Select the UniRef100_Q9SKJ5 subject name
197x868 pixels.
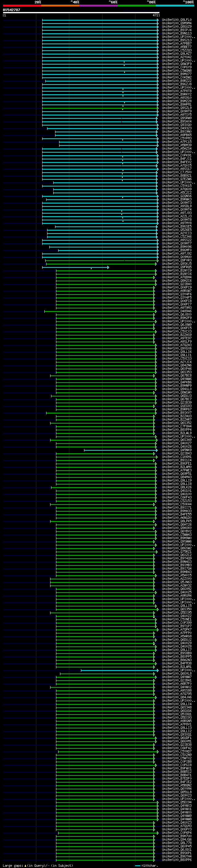coord(177,264)
